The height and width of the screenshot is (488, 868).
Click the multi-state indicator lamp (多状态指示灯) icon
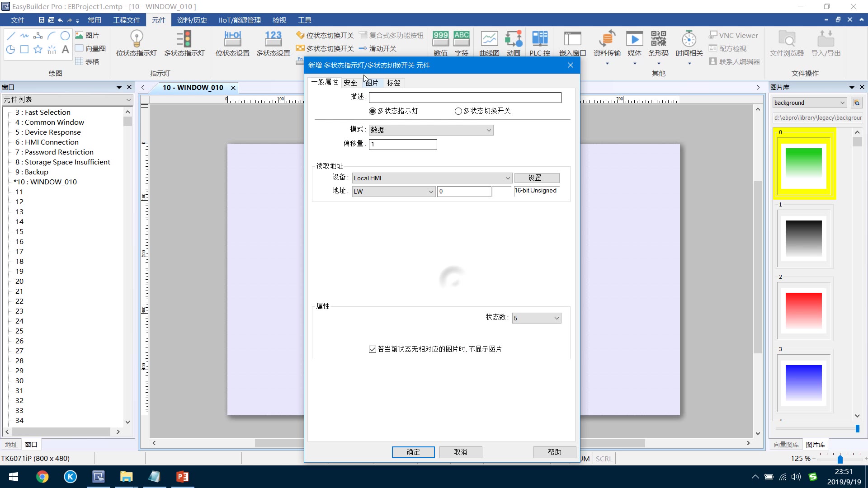(x=184, y=39)
